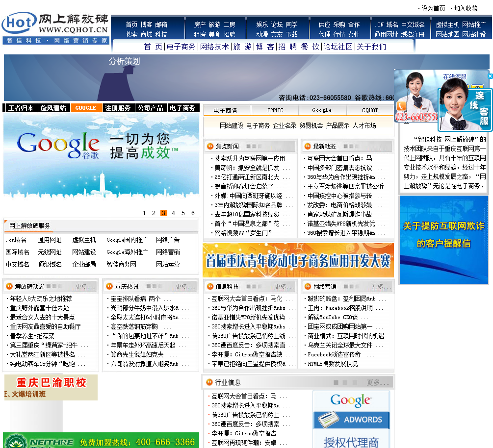Open 论坛社区 in the main navigation
This screenshot has width=493, height=448.
pos(338,47)
